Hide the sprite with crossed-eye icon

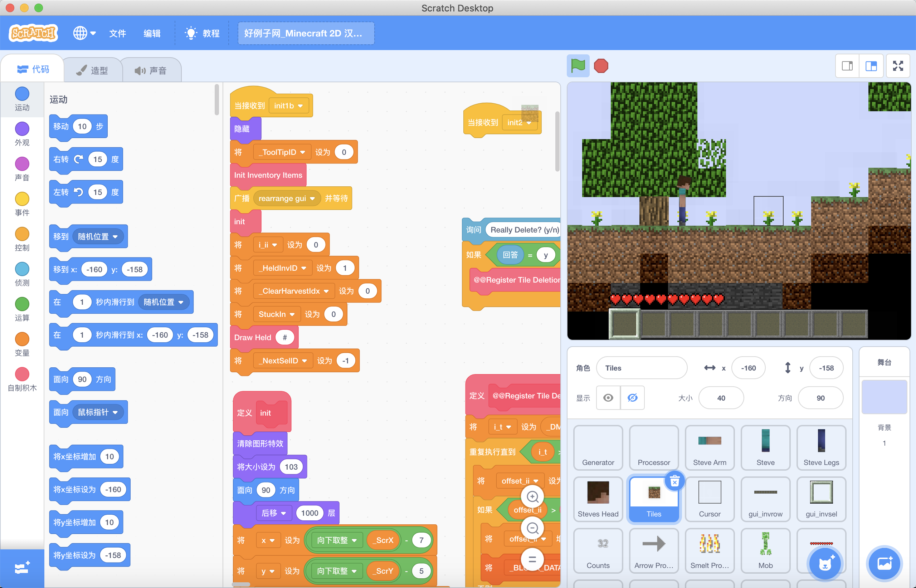tap(633, 398)
